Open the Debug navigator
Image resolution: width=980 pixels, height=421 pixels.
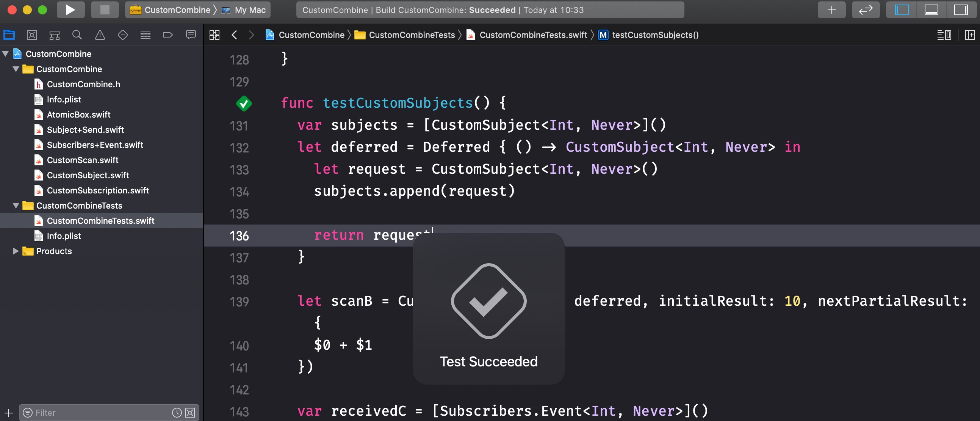coord(145,35)
